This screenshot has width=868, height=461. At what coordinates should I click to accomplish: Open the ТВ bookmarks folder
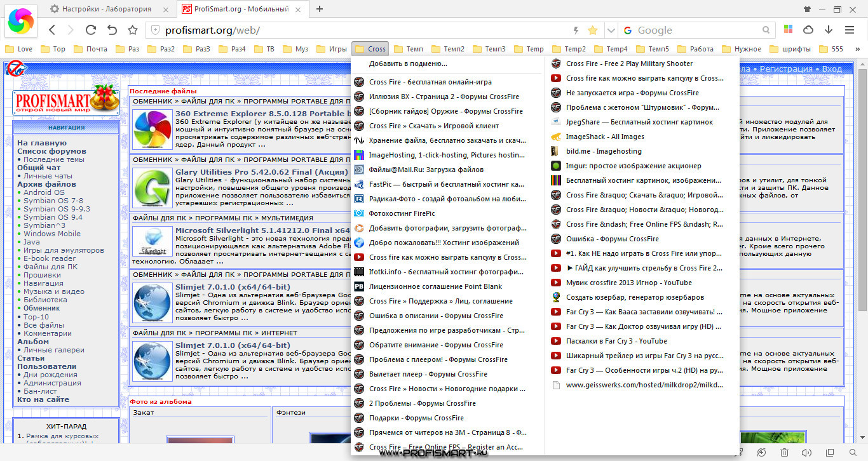[263, 49]
